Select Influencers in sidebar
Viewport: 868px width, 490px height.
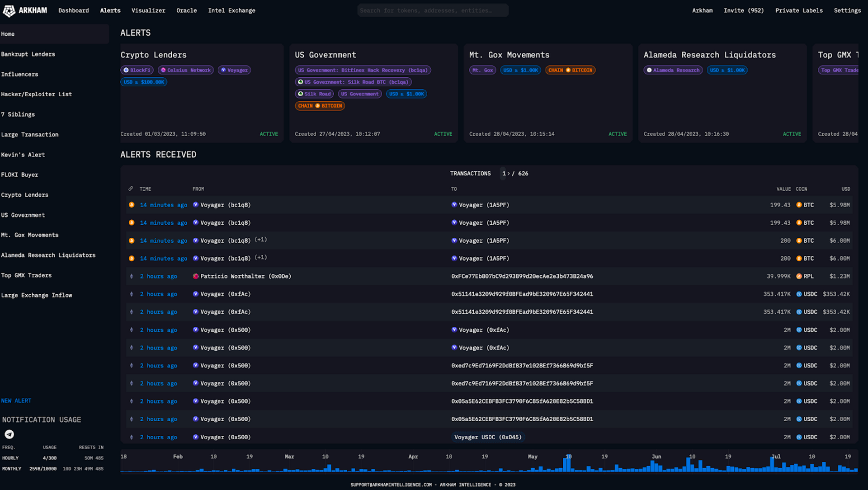pyautogui.click(x=19, y=74)
